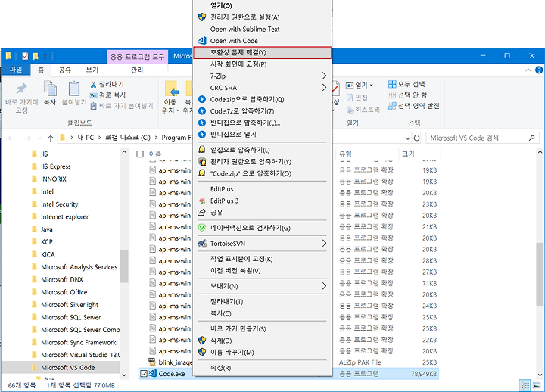Click the Move to (이동 위치) icon
545x392 pixels.
(171, 89)
